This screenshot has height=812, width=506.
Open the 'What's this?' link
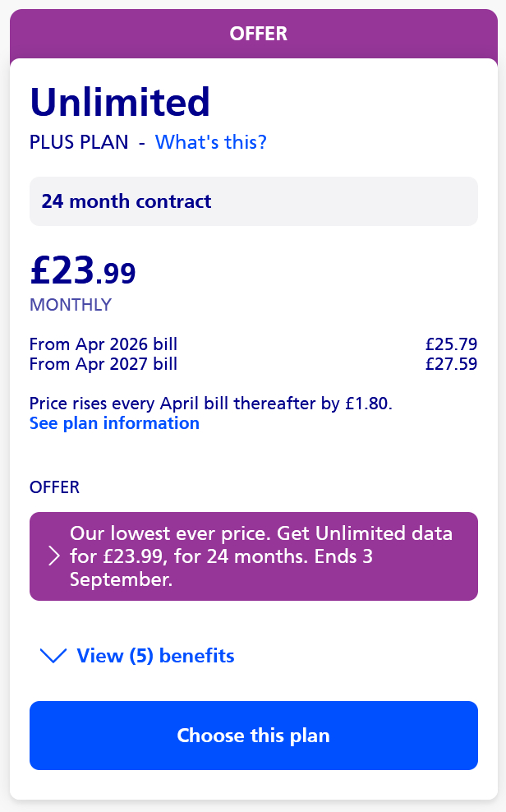coord(210,142)
